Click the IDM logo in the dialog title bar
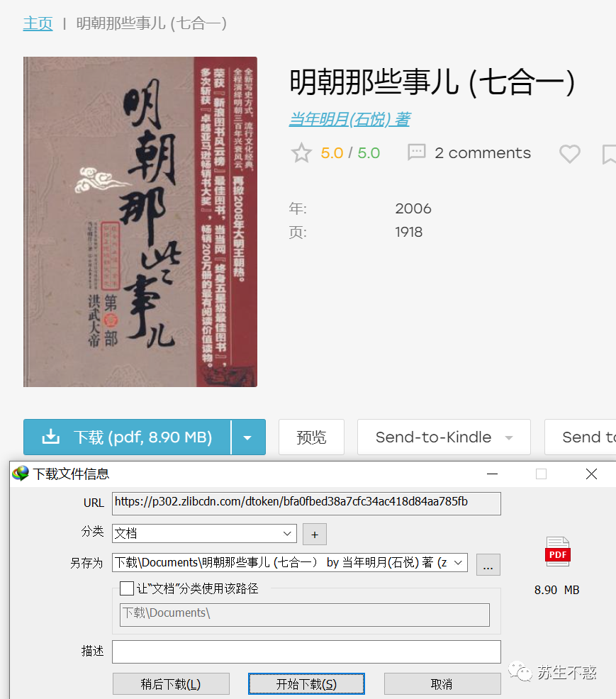Image resolution: width=616 pixels, height=699 pixels. coord(21,474)
